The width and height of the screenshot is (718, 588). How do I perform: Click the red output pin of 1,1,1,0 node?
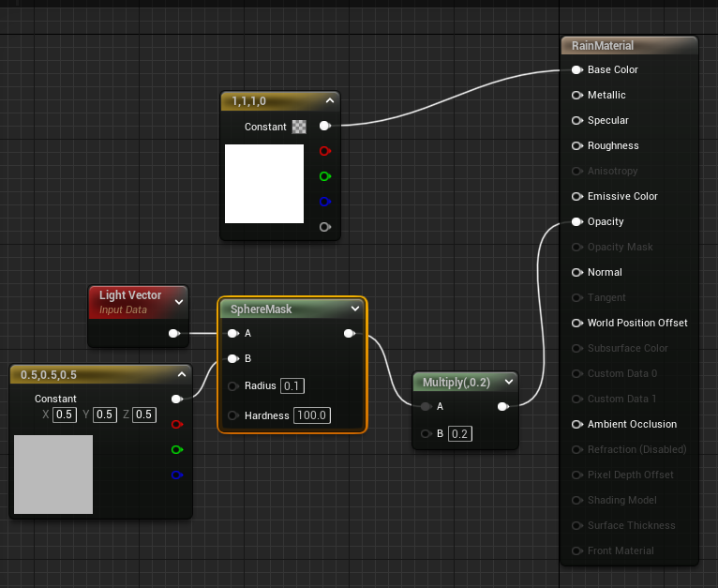(325, 151)
